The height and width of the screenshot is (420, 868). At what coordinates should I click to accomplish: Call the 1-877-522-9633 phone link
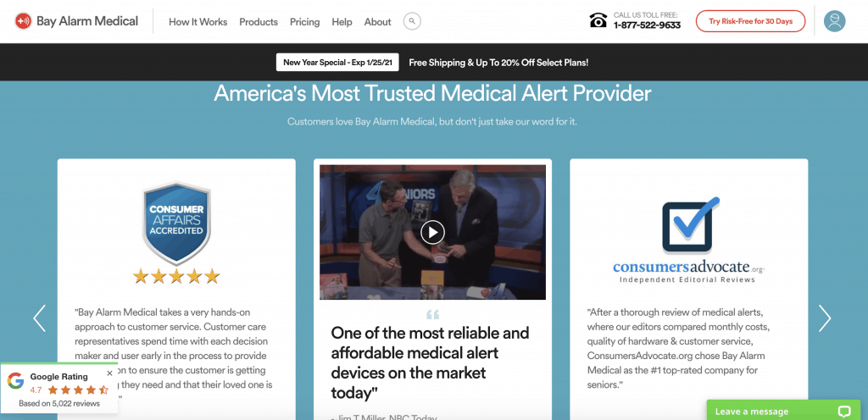click(x=647, y=25)
